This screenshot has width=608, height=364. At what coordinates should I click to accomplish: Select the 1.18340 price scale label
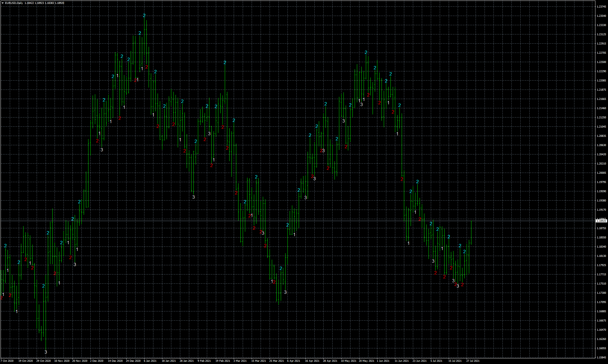601,247
